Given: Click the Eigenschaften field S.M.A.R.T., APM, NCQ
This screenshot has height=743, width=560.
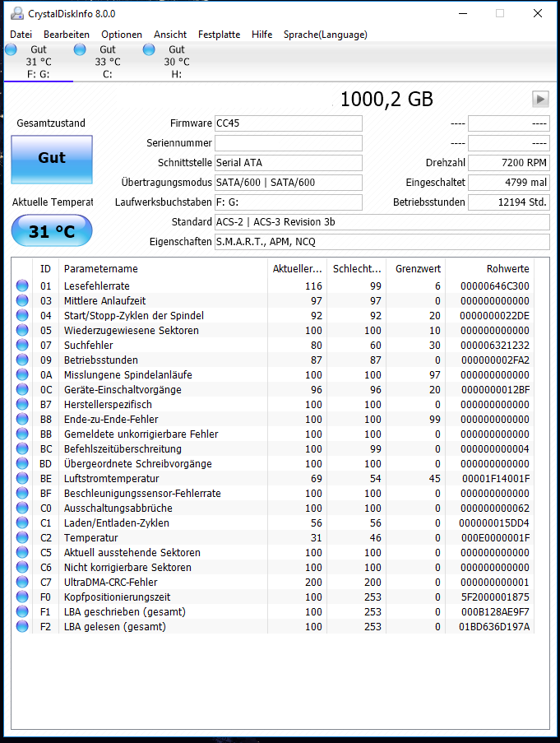Looking at the screenshot, I should point(382,242).
